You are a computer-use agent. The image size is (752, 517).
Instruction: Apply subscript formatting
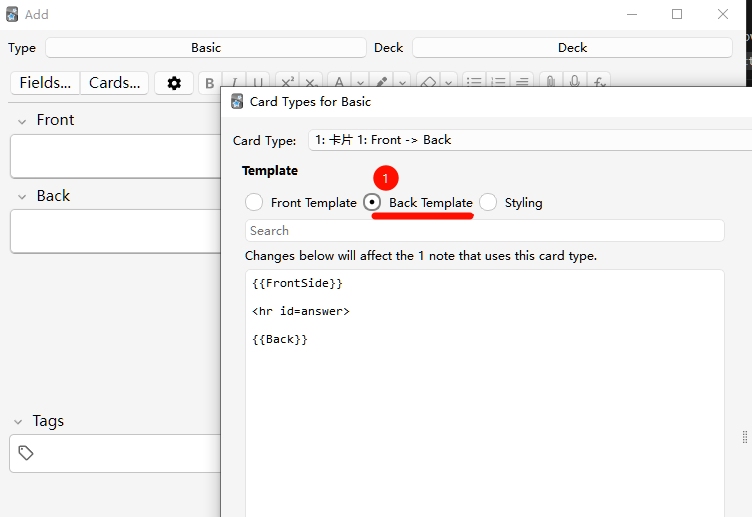point(311,81)
